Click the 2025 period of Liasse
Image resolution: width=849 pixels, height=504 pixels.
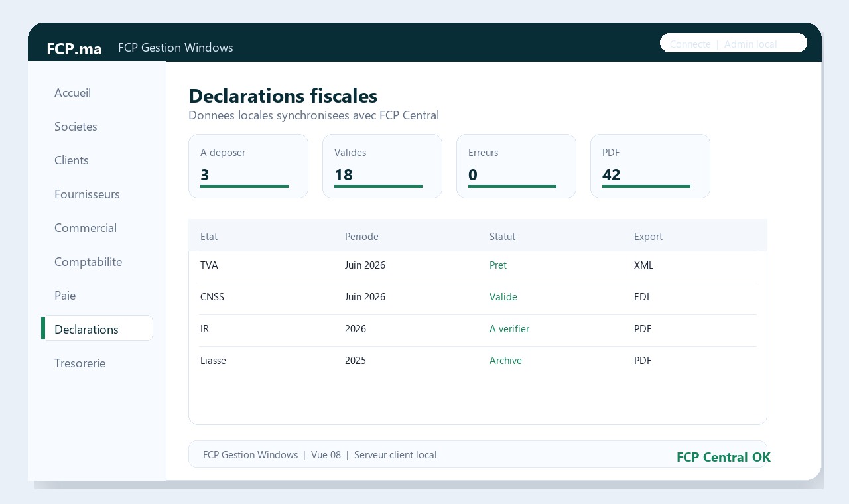click(x=356, y=361)
